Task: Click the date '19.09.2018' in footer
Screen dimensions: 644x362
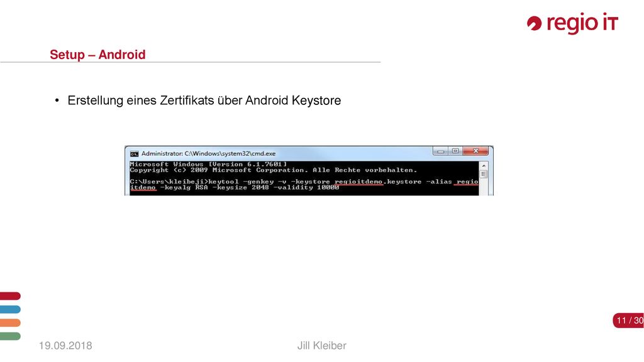Action: tap(65, 346)
